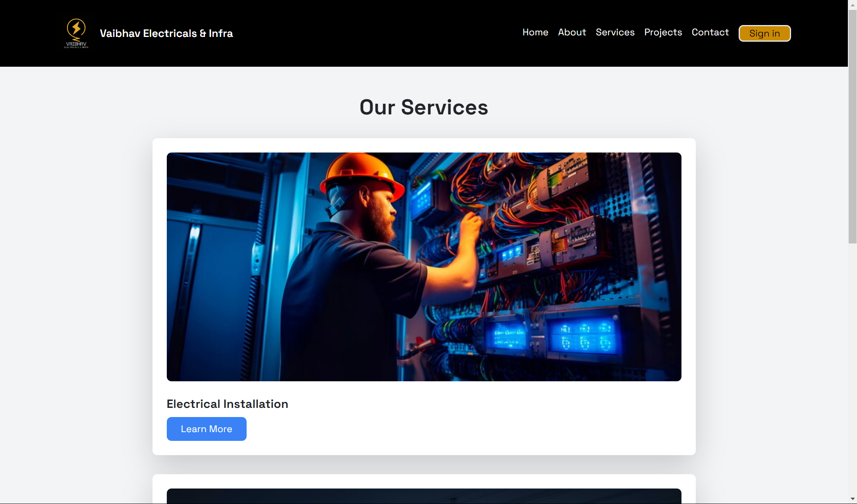
Task: Click the scrollbar up arrow
Action: [853, 5]
